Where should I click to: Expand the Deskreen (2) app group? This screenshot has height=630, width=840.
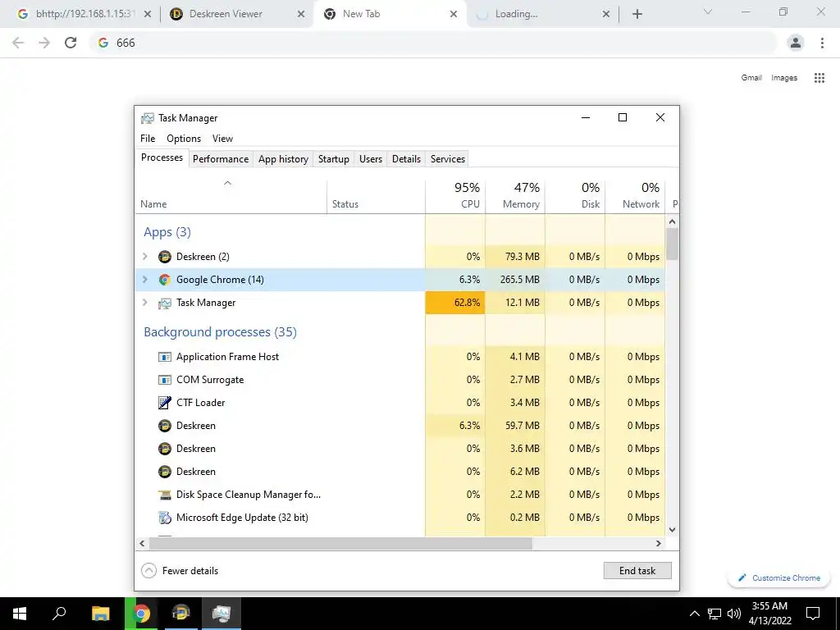pos(144,257)
